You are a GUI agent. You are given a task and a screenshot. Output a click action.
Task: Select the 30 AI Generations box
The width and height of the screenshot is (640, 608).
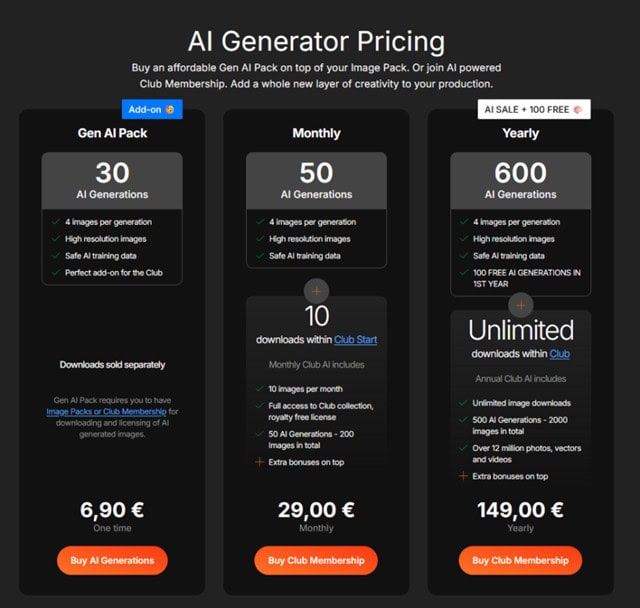click(112, 181)
